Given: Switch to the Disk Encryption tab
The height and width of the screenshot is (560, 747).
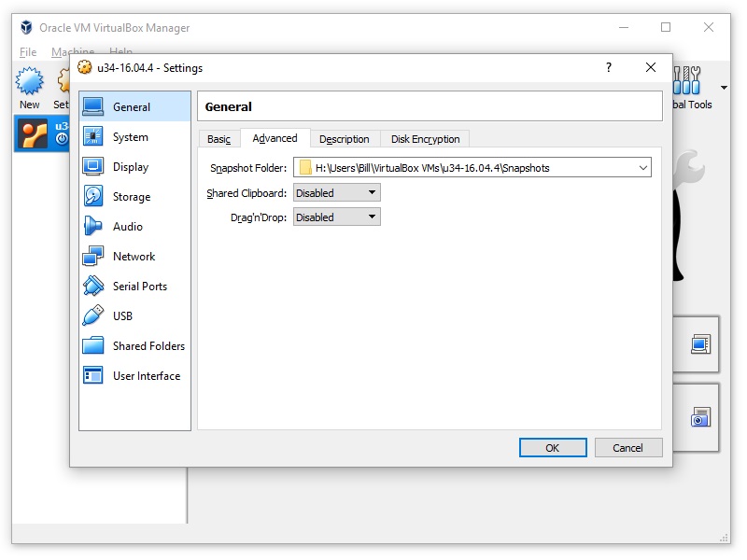Looking at the screenshot, I should point(425,139).
